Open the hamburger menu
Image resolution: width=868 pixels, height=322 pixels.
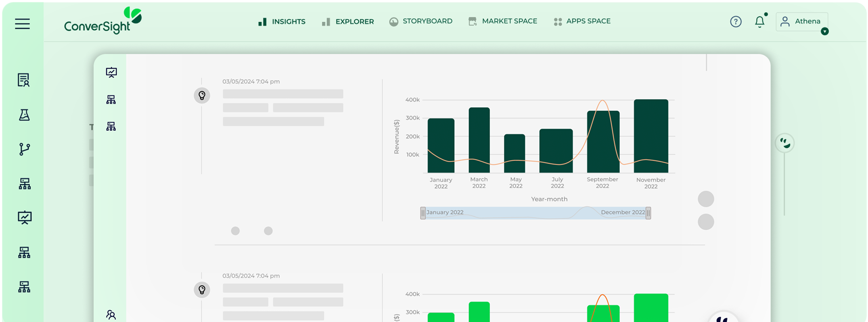[23, 24]
